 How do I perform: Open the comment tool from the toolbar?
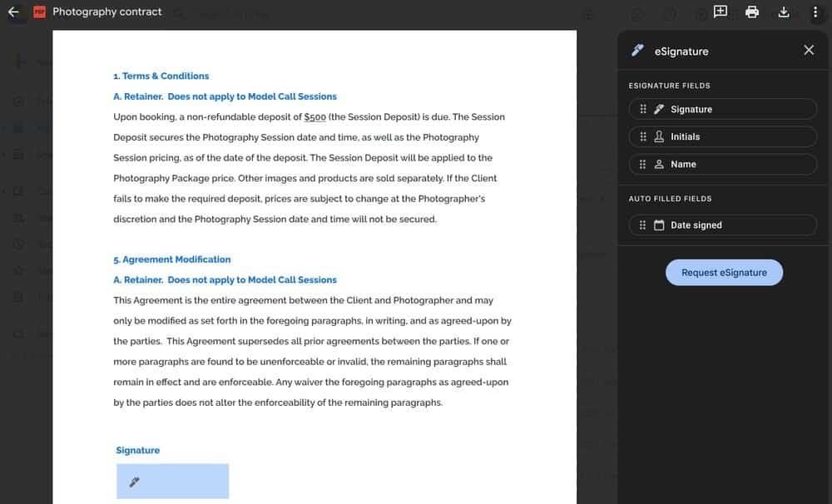pyautogui.click(x=720, y=12)
